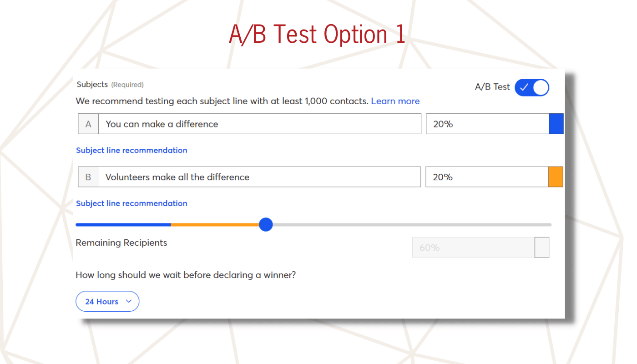This screenshot has height=364, width=637.
Task: Click the 20% field for subject A
Action: pyautogui.click(x=487, y=124)
